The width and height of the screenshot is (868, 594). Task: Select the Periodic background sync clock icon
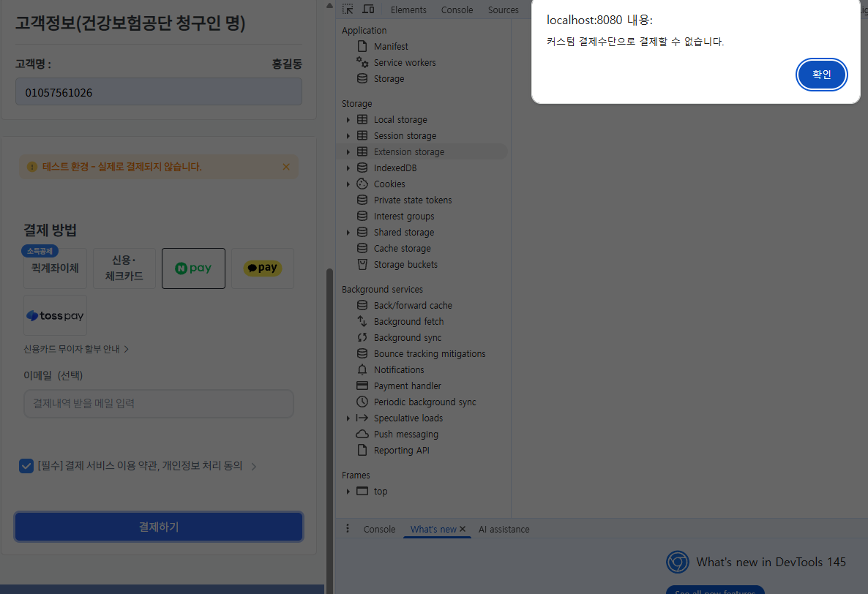pyautogui.click(x=362, y=402)
